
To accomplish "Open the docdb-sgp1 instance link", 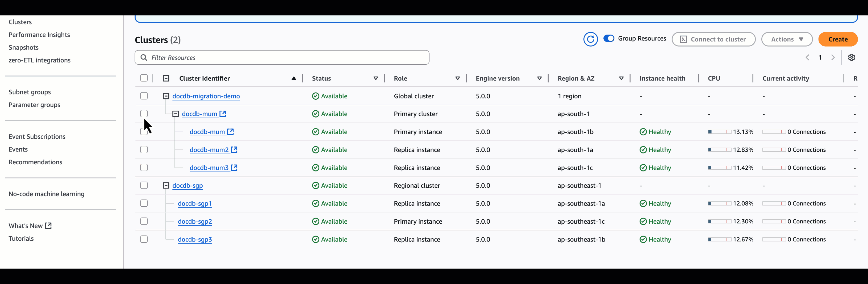I will point(195,203).
